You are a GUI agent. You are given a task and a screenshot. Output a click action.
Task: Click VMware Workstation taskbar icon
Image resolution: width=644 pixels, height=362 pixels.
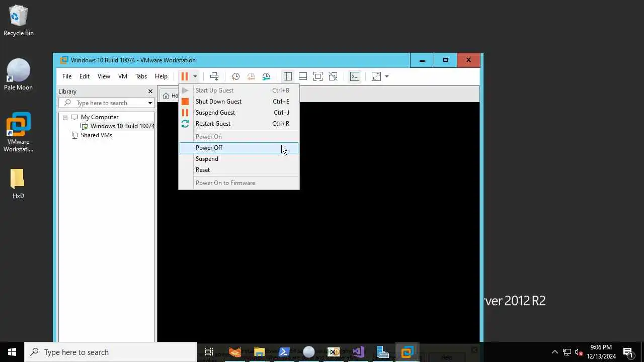click(x=407, y=352)
